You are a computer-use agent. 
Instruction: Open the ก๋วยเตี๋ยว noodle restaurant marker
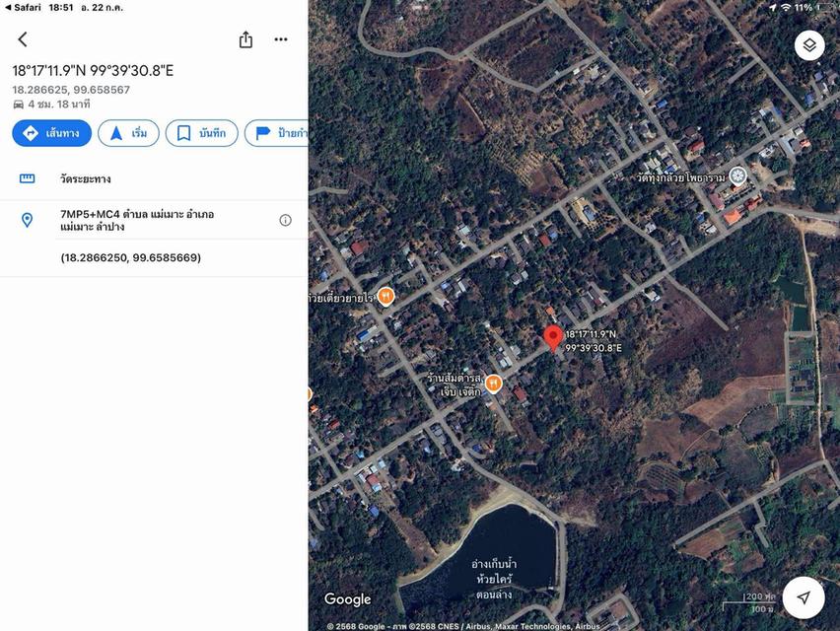tap(385, 296)
